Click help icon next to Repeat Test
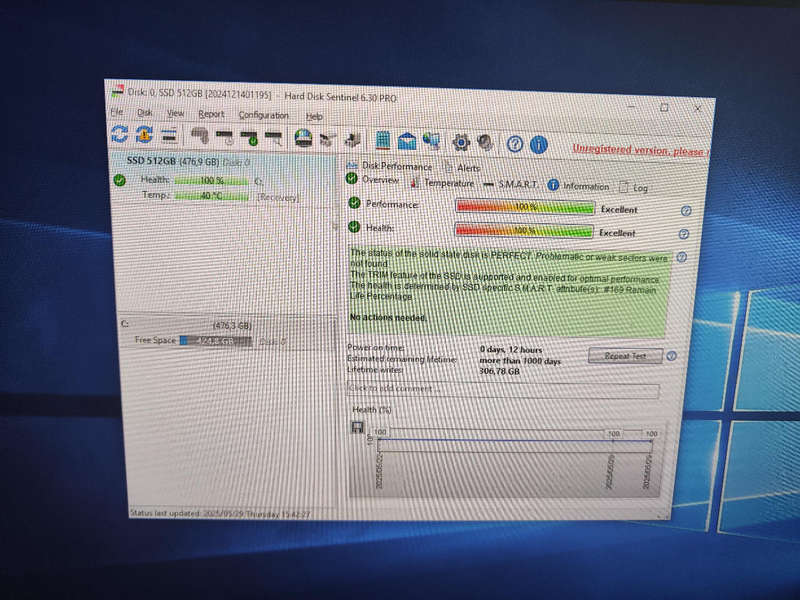This screenshot has width=800, height=600. 671,356
